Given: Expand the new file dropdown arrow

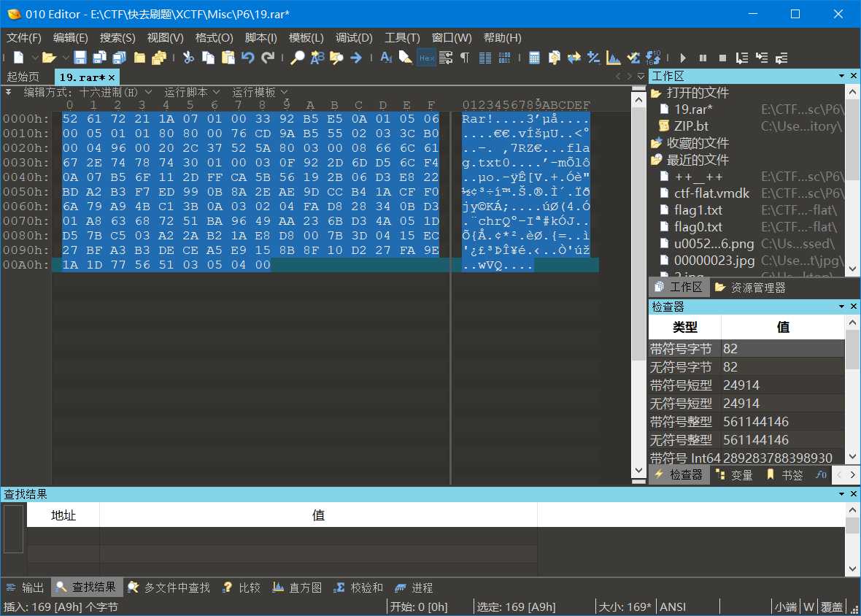Looking at the screenshot, I should pos(34,58).
